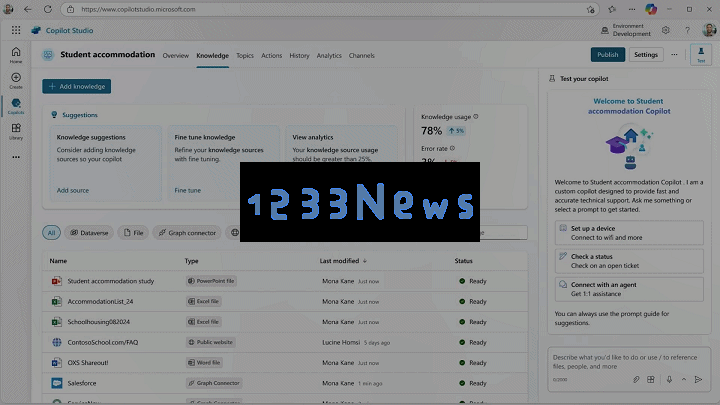Image resolution: width=720 pixels, height=405 pixels.
Task: Click PowerPoint file type badge
Action: pyautogui.click(x=211, y=281)
